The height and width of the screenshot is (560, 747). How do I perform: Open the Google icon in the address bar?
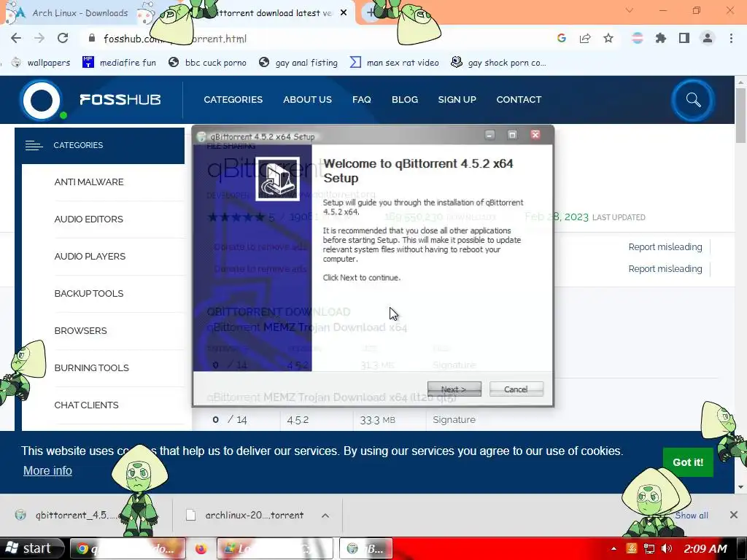click(x=562, y=39)
